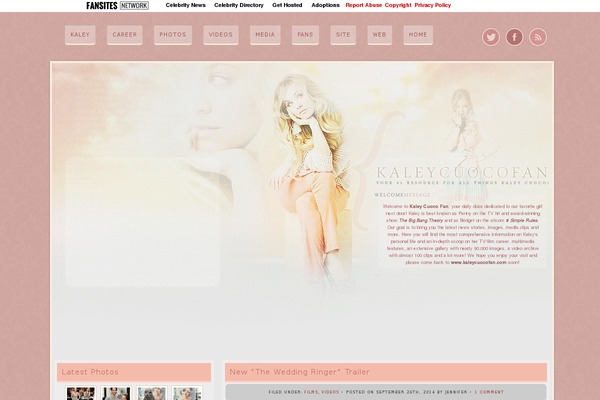
Task: Open the WEB navigation menu
Action: click(380, 35)
